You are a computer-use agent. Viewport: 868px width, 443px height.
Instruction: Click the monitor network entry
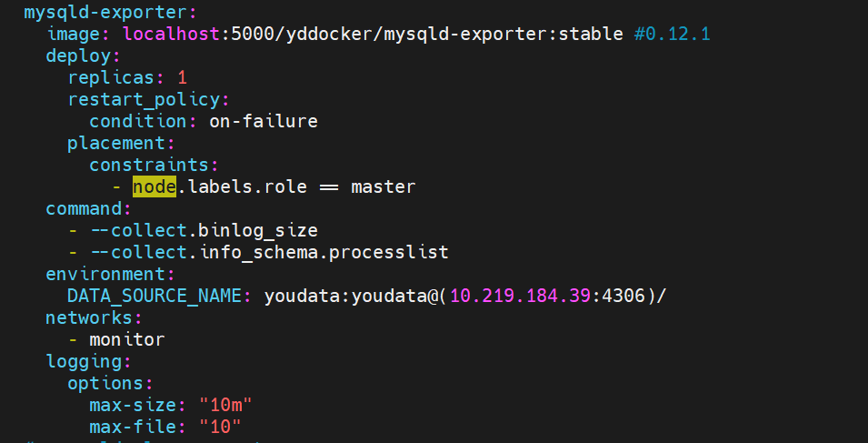tap(126, 339)
